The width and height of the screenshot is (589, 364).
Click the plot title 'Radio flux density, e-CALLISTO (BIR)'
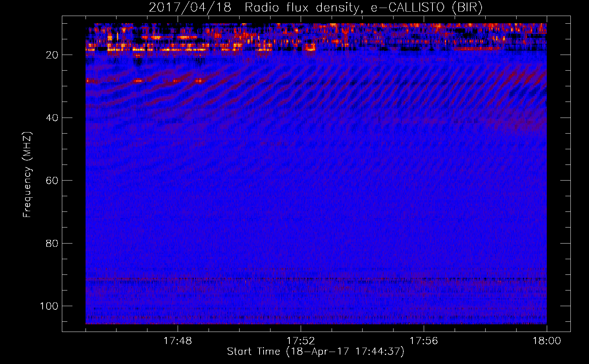tap(363, 8)
